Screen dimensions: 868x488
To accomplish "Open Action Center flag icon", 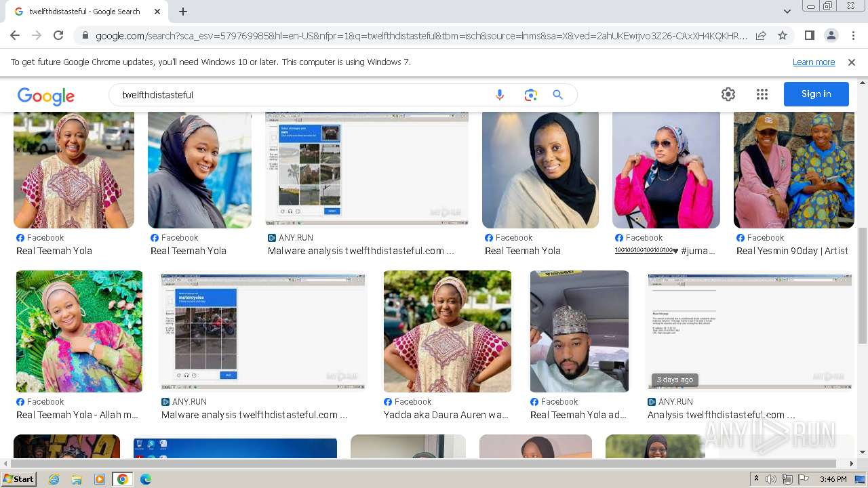I will pyautogui.click(x=804, y=479).
